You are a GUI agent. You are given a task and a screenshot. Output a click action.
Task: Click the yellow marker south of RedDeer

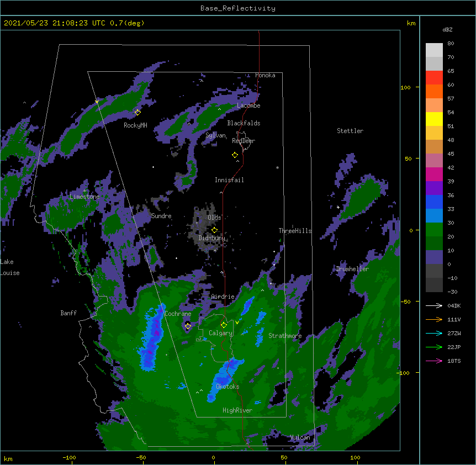pyautogui.click(x=235, y=155)
